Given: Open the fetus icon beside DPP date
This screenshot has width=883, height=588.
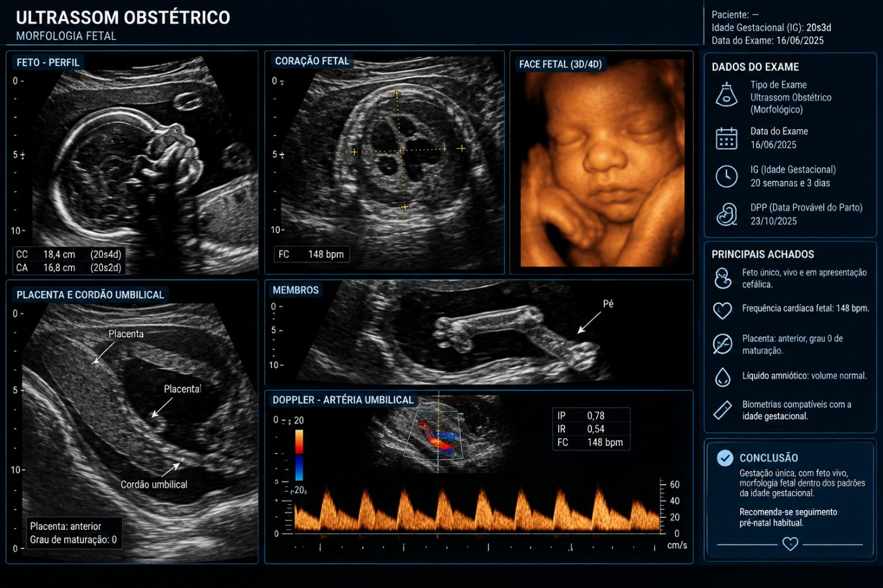Looking at the screenshot, I should click(727, 214).
